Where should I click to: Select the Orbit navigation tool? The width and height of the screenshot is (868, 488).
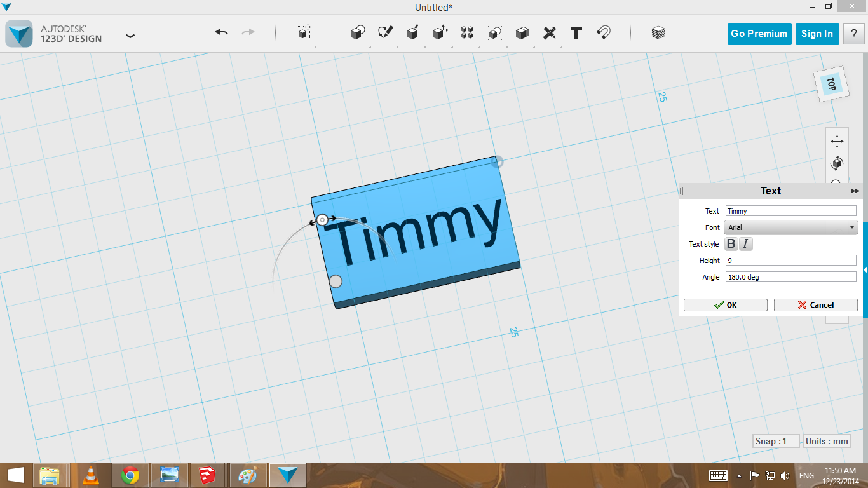click(837, 164)
